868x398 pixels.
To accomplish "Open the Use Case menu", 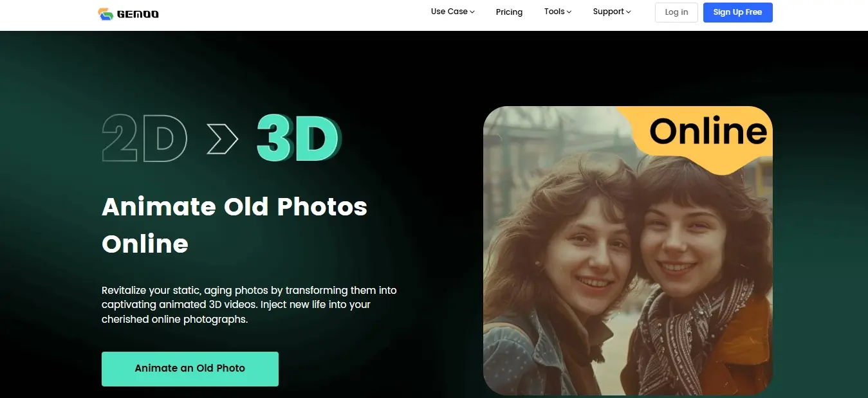I will pyautogui.click(x=448, y=12).
